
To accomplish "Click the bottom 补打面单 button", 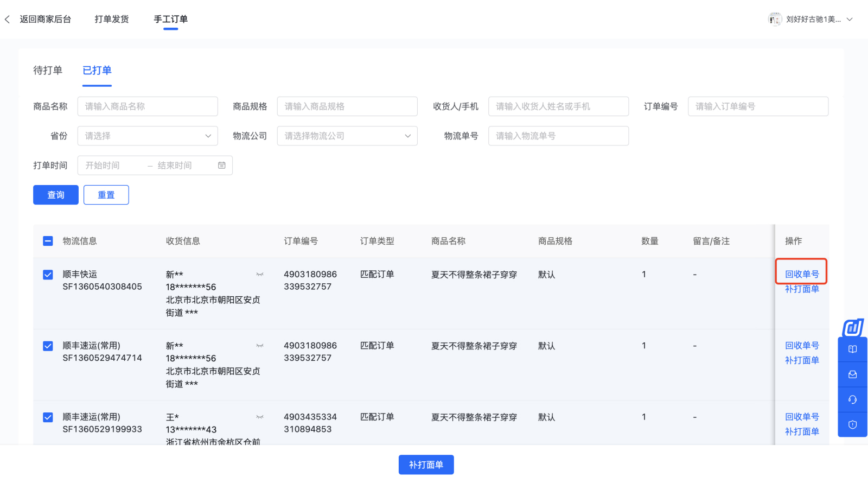I will coord(426,465).
